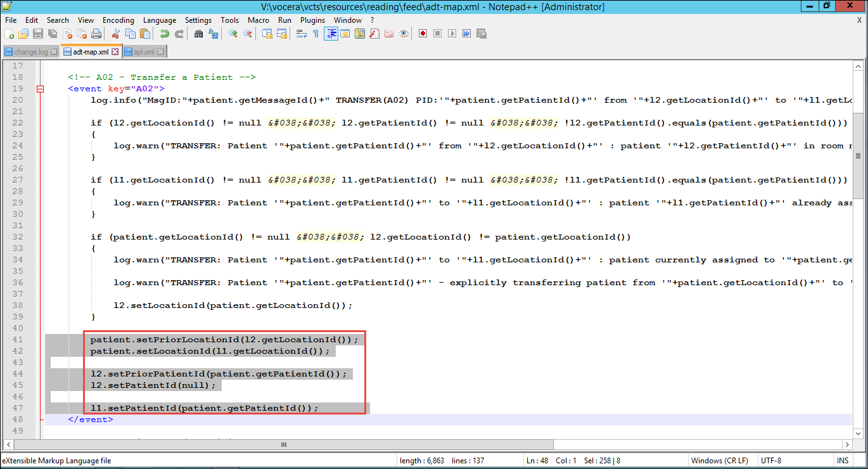Toggle the Function List icon
This screenshot has width=868, height=469.
click(374, 34)
